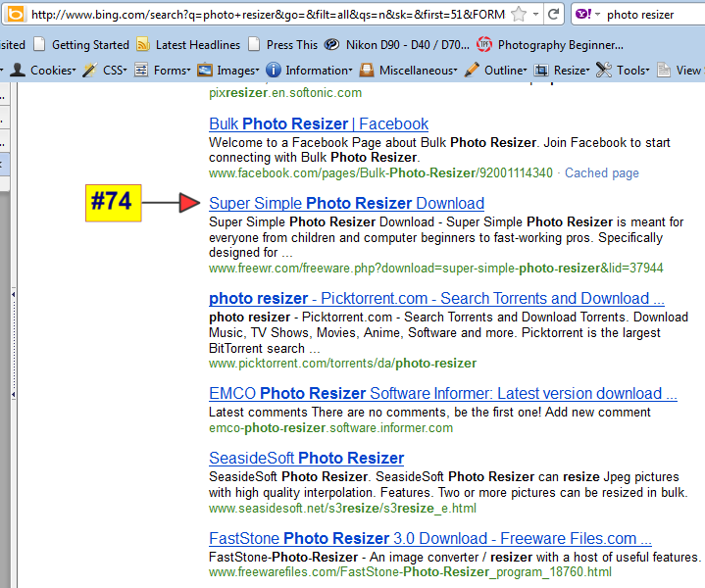The width and height of the screenshot is (705, 588).
Task: Open Bulk Photo Resizer | Facebook result
Action: (x=319, y=123)
